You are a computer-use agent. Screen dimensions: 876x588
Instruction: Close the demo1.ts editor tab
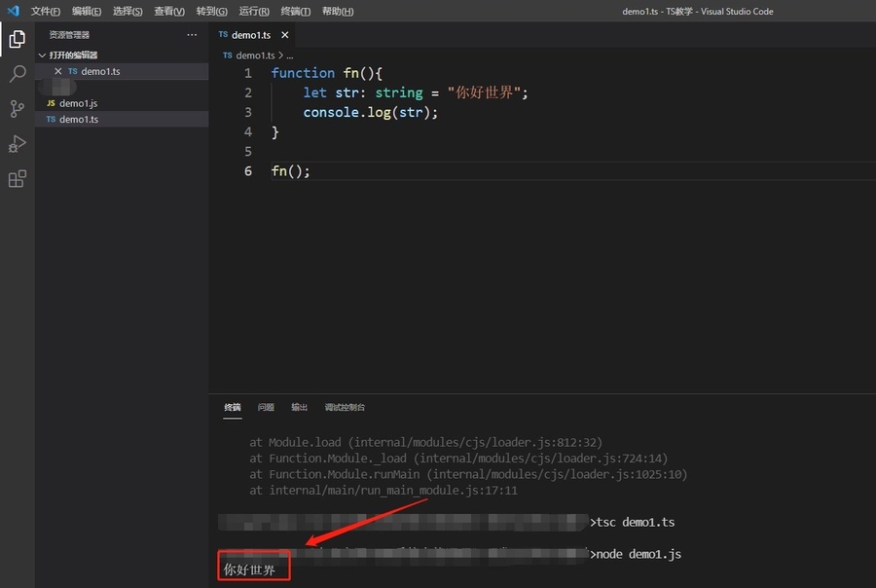pyautogui.click(x=284, y=35)
